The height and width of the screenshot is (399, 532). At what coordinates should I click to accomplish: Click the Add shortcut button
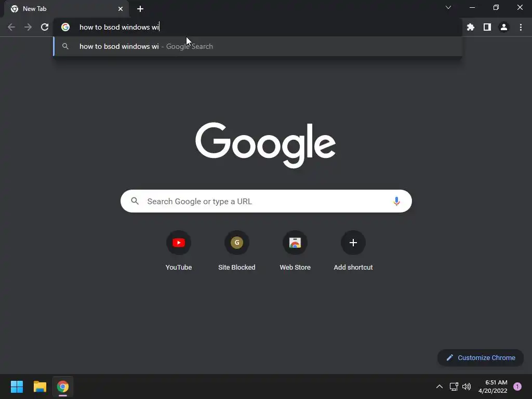point(353,251)
